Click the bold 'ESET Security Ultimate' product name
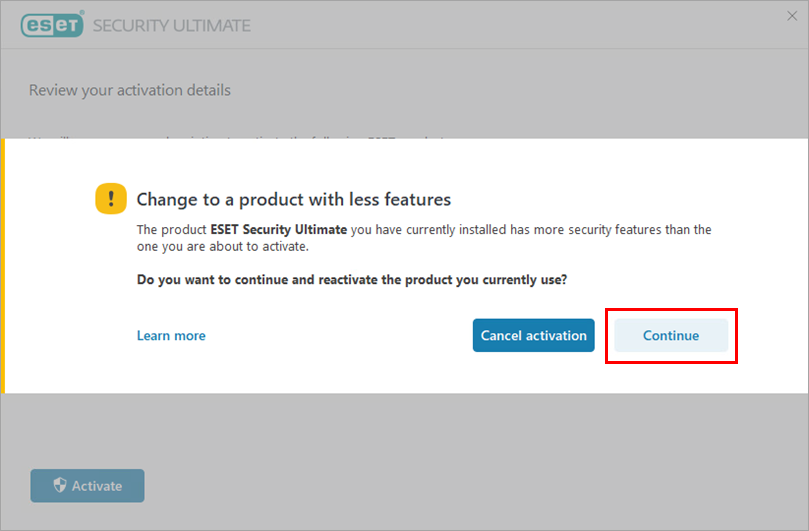 pyautogui.click(x=279, y=230)
